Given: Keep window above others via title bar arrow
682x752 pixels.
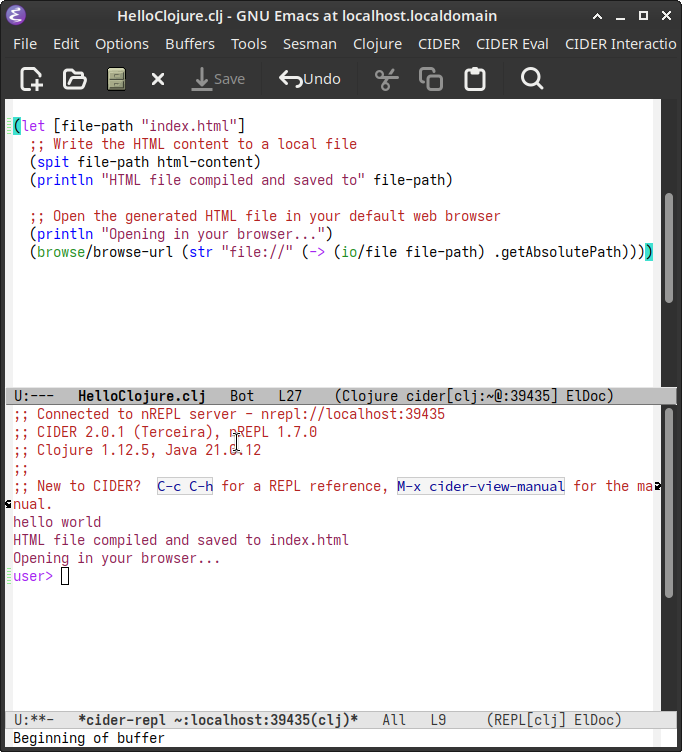Looking at the screenshot, I should 597,16.
